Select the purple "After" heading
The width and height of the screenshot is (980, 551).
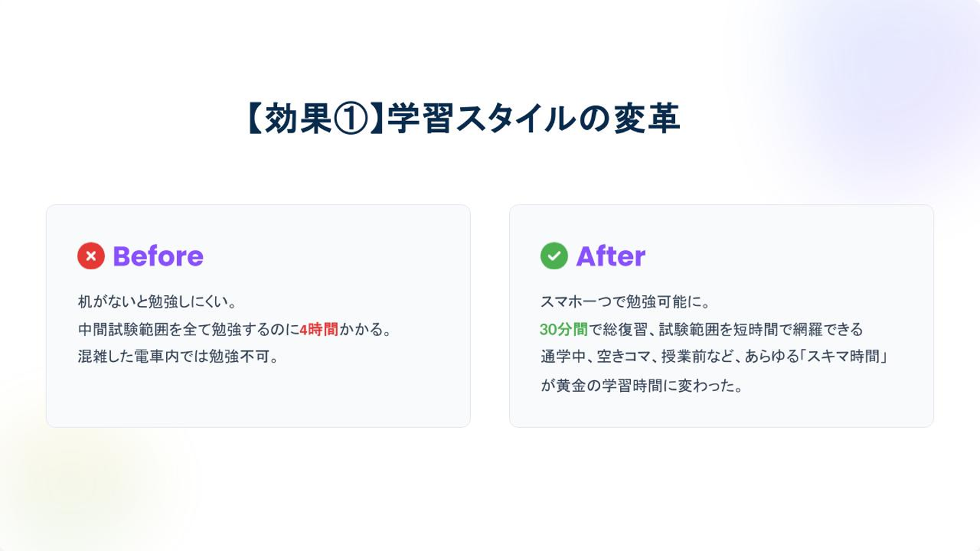click(610, 256)
